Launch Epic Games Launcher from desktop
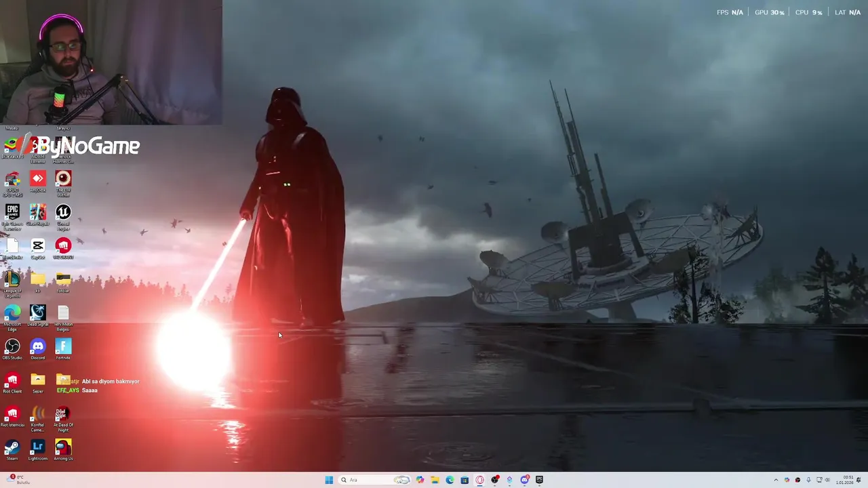Viewport: 868px width, 488px height. [12, 217]
